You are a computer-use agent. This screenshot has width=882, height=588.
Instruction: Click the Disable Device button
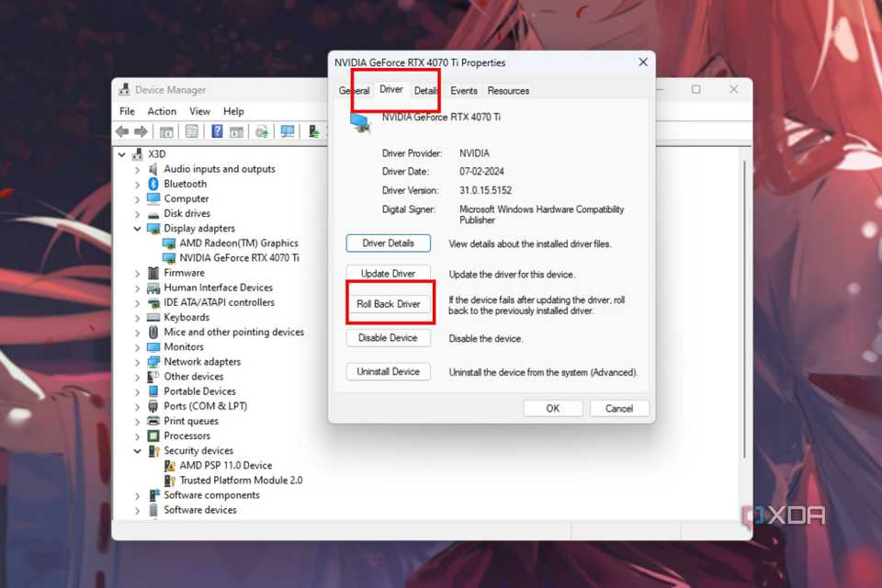[388, 337]
